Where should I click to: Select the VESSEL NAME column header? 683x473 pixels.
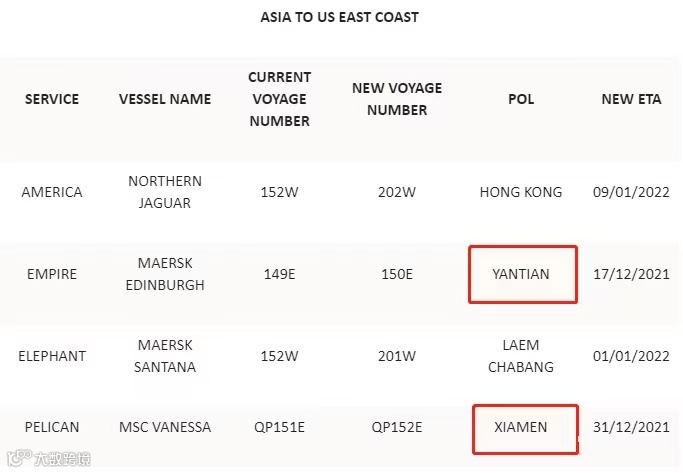(165, 99)
